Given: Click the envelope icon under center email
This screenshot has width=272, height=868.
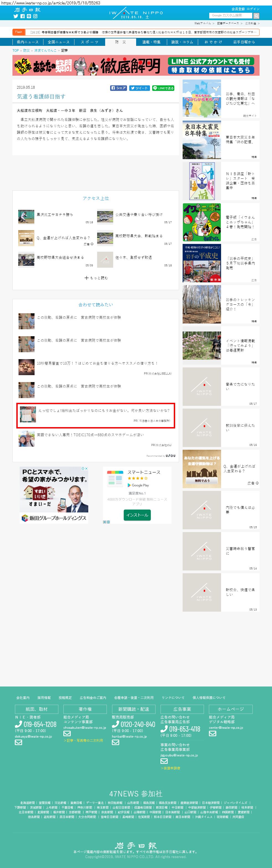Looking at the screenshot, I should [212, 733].
